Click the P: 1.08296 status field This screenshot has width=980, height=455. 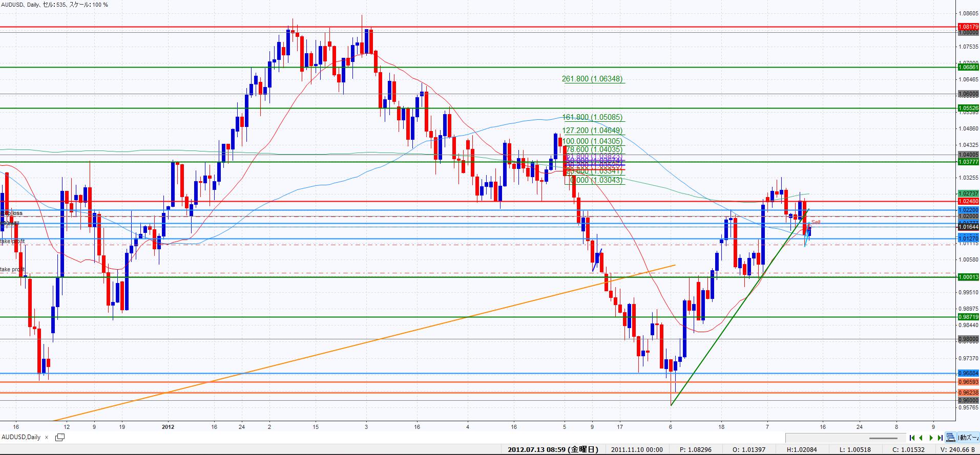pyautogui.click(x=696, y=450)
